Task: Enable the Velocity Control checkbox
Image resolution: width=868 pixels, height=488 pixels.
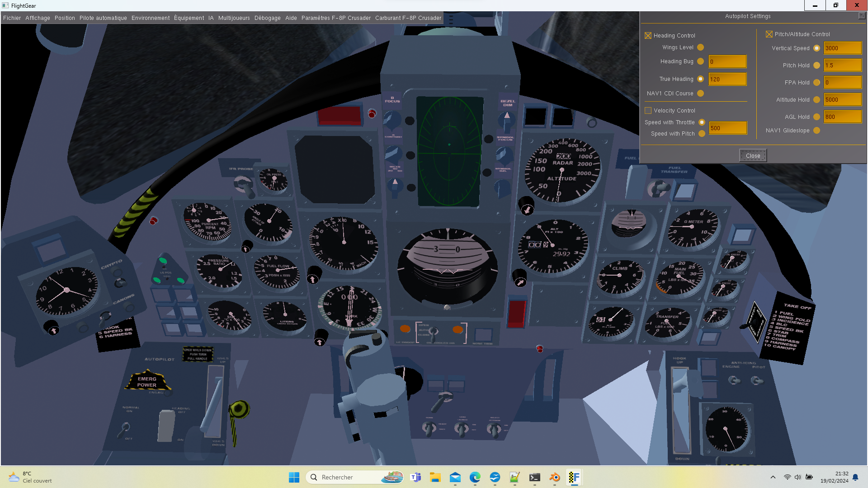Action: pyautogui.click(x=648, y=110)
